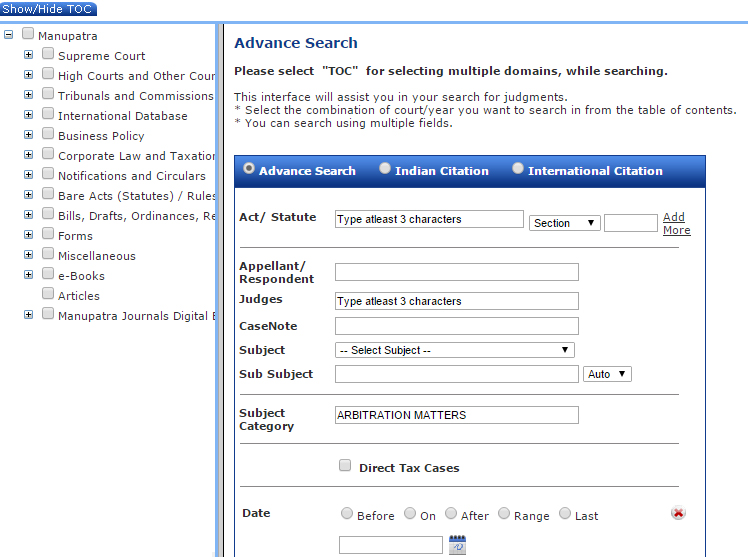The height and width of the screenshot is (557, 748).
Task: Expand the Miscellaneous tree node
Action: [x=29, y=255]
